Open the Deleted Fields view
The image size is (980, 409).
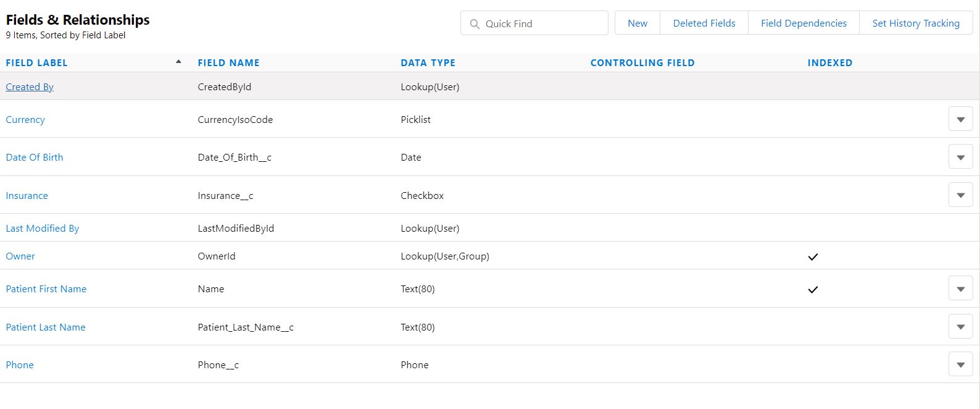pos(704,23)
